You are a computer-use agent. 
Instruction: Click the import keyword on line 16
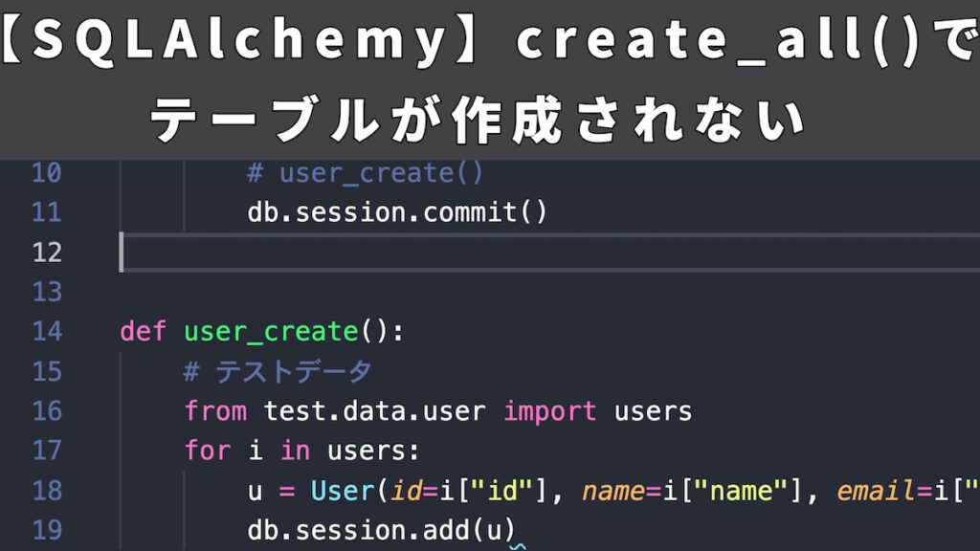(550, 411)
